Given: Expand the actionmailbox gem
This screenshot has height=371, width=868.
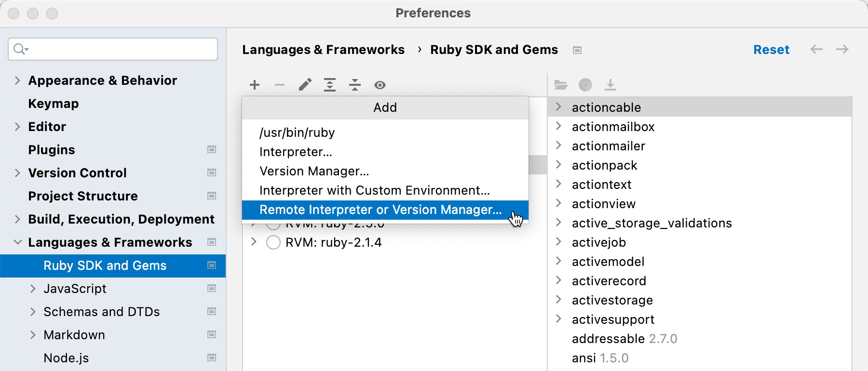Looking at the screenshot, I should coord(558,126).
